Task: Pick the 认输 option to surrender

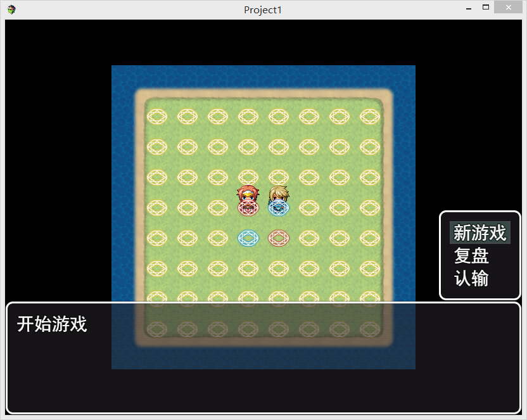Action: (x=471, y=278)
